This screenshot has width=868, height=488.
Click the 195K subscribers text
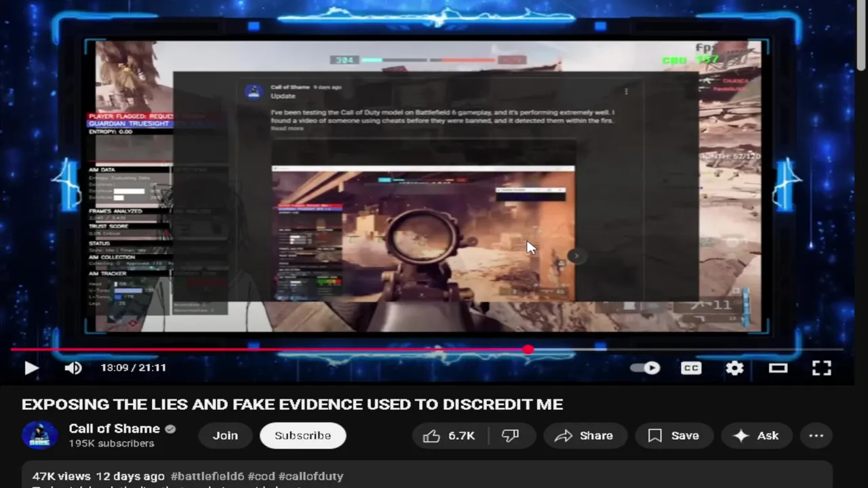pyautogui.click(x=111, y=443)
